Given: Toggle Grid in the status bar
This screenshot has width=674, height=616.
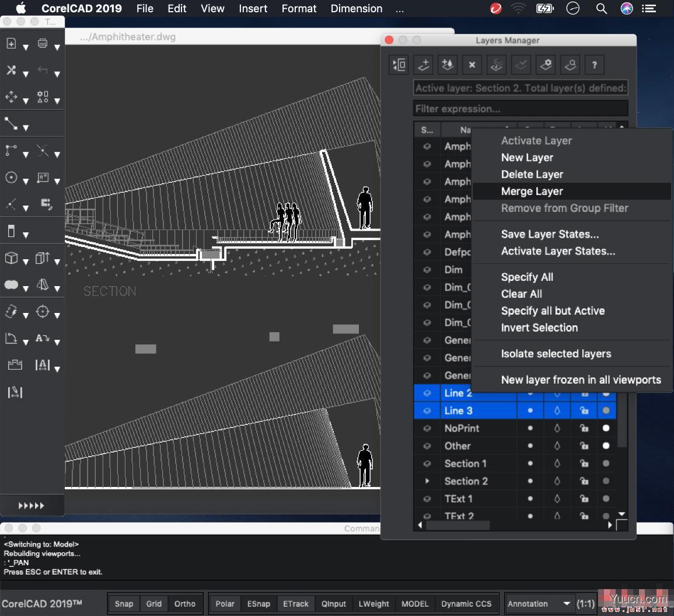Looking at the screenshot, I should (x=154, y=604).
